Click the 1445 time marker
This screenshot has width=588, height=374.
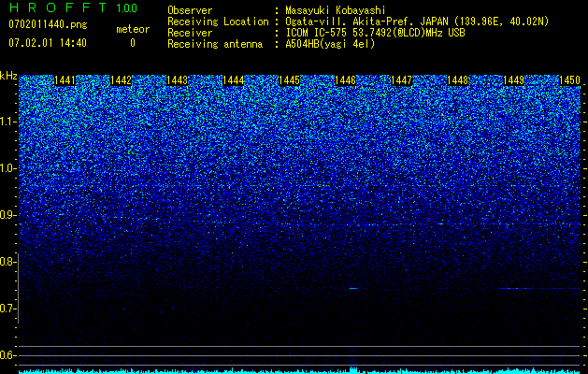coord(290,80)
